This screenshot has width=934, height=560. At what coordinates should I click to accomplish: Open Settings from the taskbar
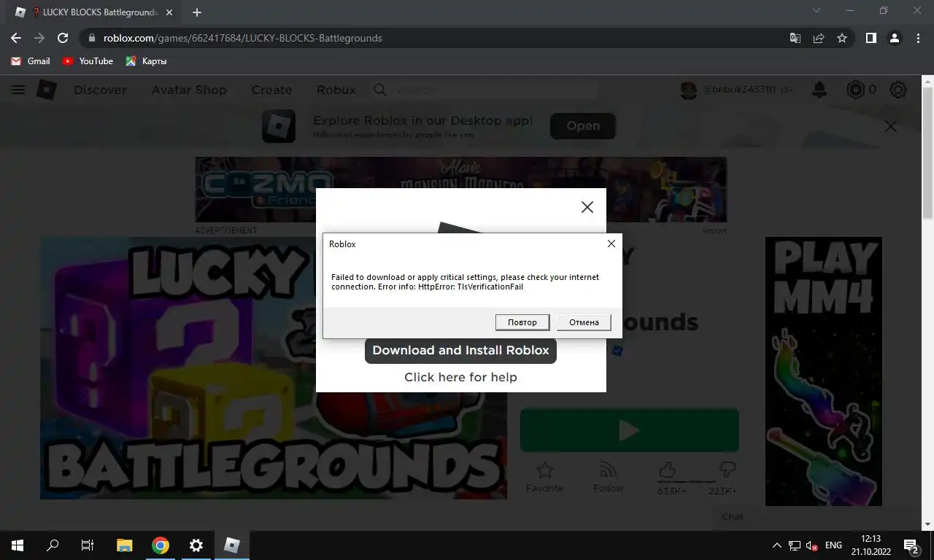point(196,545)
